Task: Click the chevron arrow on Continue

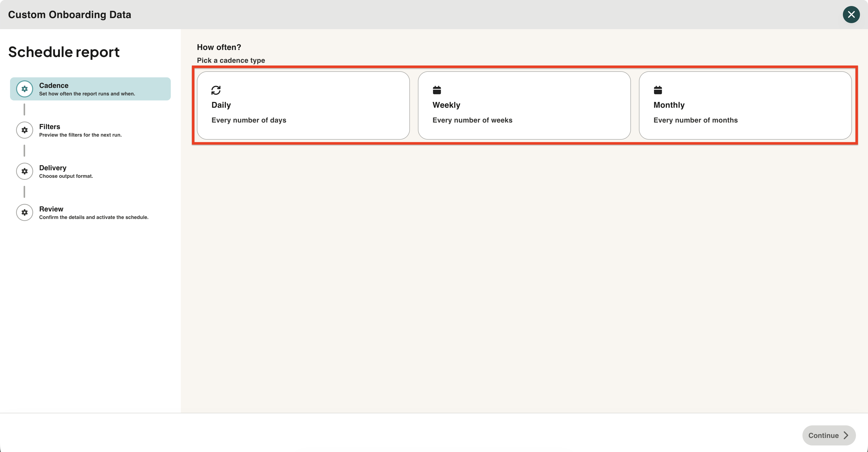Action: (846, 435)
